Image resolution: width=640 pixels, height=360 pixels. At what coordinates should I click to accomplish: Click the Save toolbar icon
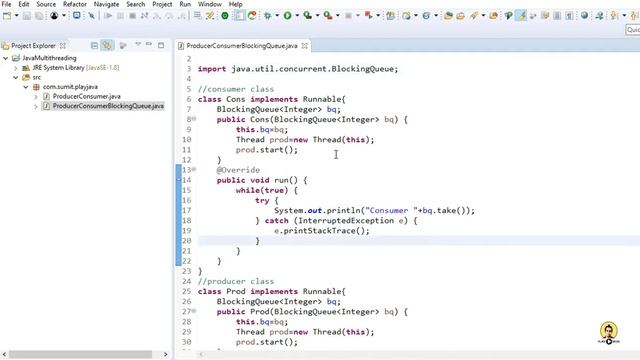[27, 16]
